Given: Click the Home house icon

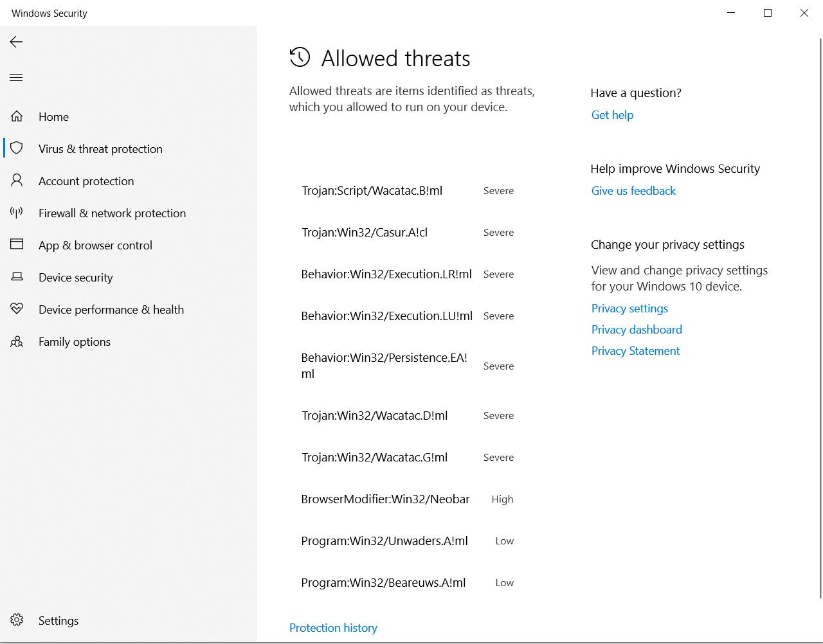Looking at the screenshot, I should 17,116.
